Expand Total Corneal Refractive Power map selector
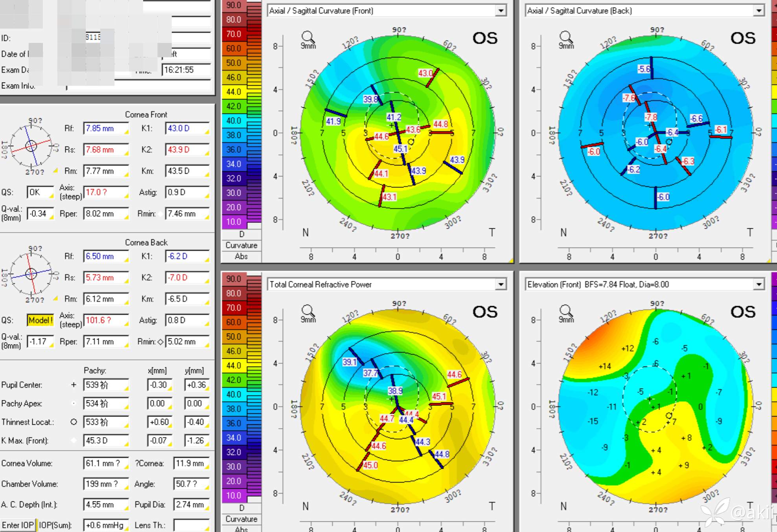Screen dimensions: 777x532 click(x=501, y=284)
